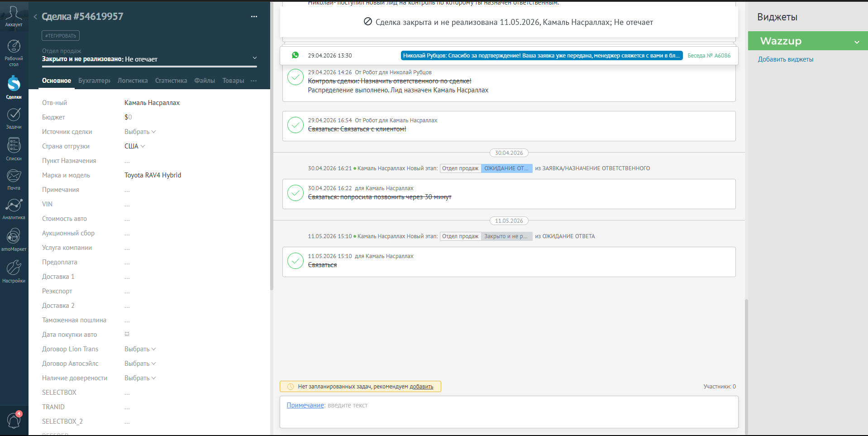Open Договор Lion Trans dropdown
868x436 pixels.
pos(140,349)
